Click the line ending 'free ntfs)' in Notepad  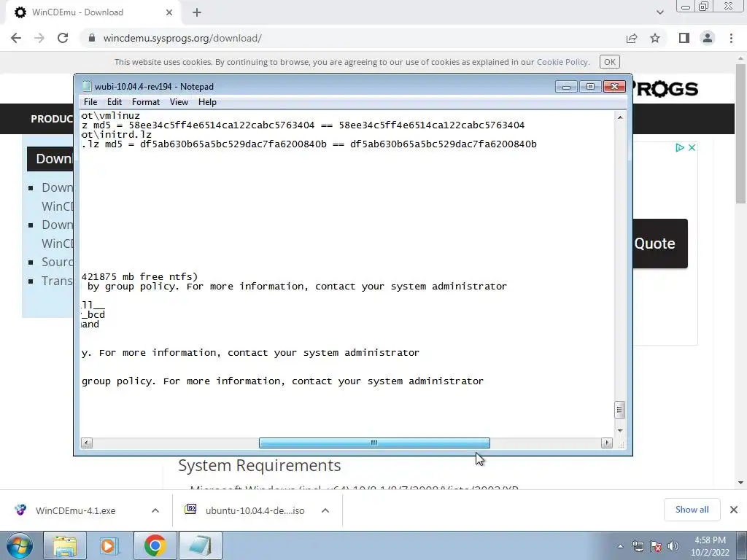[139, 276]
